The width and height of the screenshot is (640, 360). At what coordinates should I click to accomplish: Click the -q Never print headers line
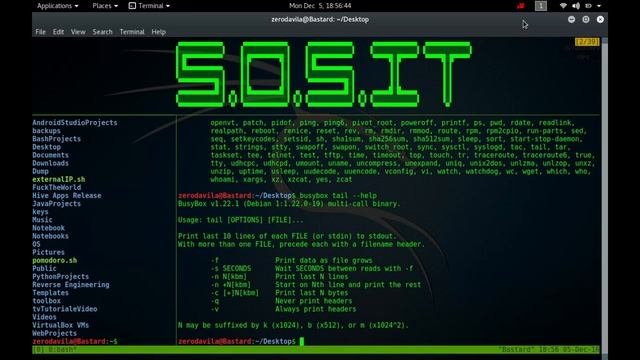(x=282, y=301)
